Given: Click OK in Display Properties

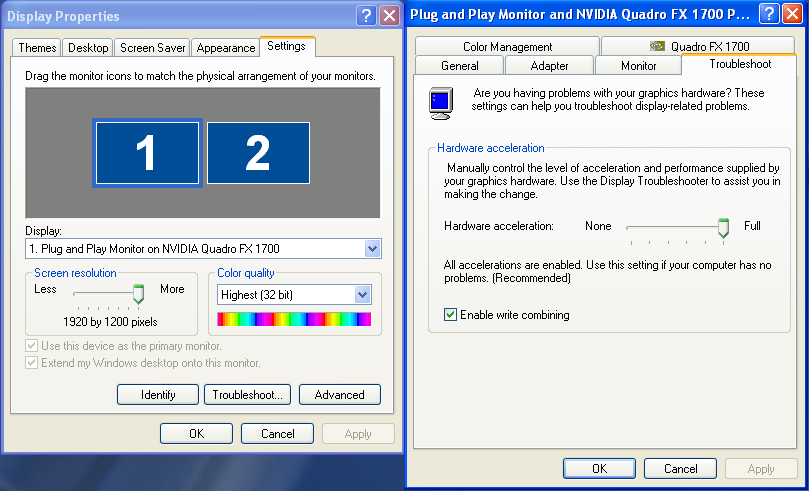Looking at the screenshot, I should tap(197, 434).
